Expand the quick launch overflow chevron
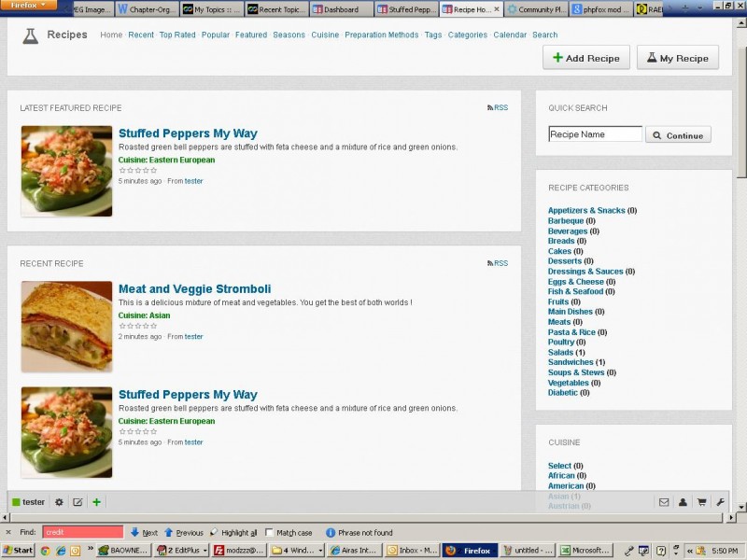The image size is (747, 560). [x=90, y=549]
